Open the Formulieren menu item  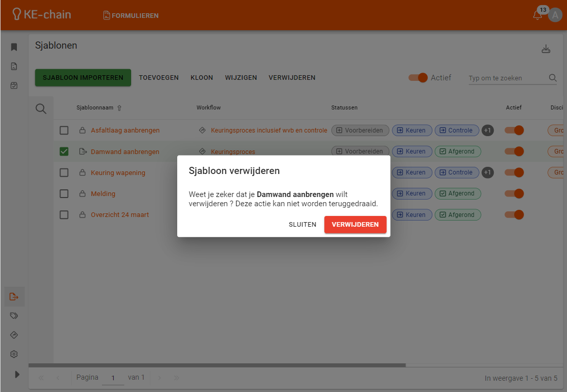[x=131, y=15]
